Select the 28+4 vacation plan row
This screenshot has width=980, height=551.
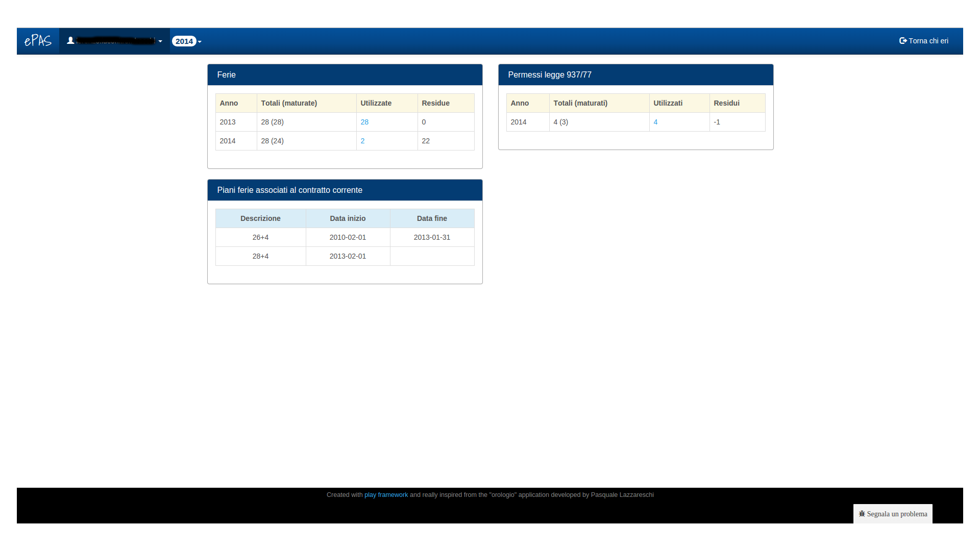(x=260, y=256)
